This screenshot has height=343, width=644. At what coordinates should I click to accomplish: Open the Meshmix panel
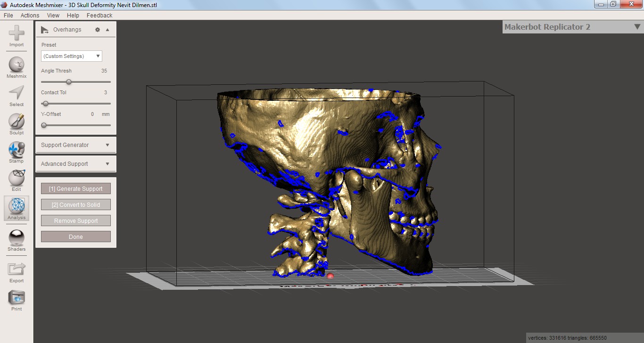coord(16,65)
